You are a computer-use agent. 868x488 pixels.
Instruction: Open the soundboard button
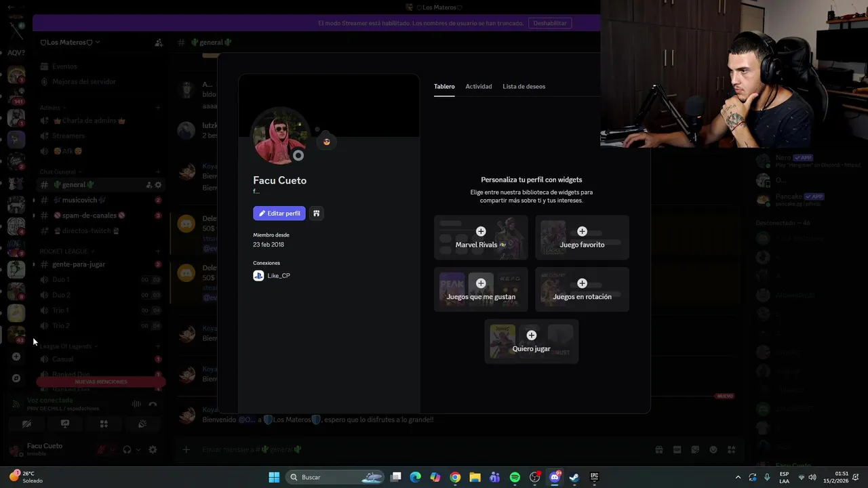(x=142, y=424)
